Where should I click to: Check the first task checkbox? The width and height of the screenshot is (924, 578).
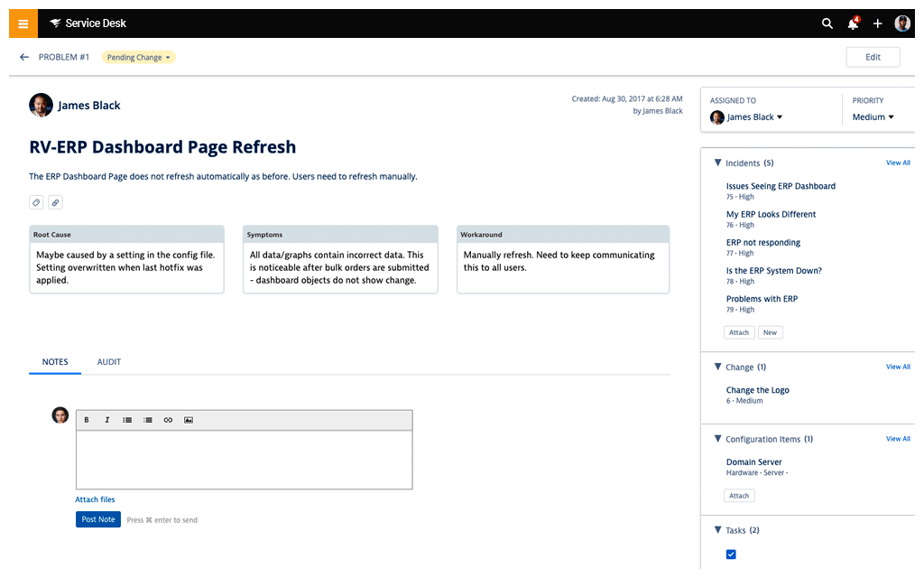coord(731,555)
